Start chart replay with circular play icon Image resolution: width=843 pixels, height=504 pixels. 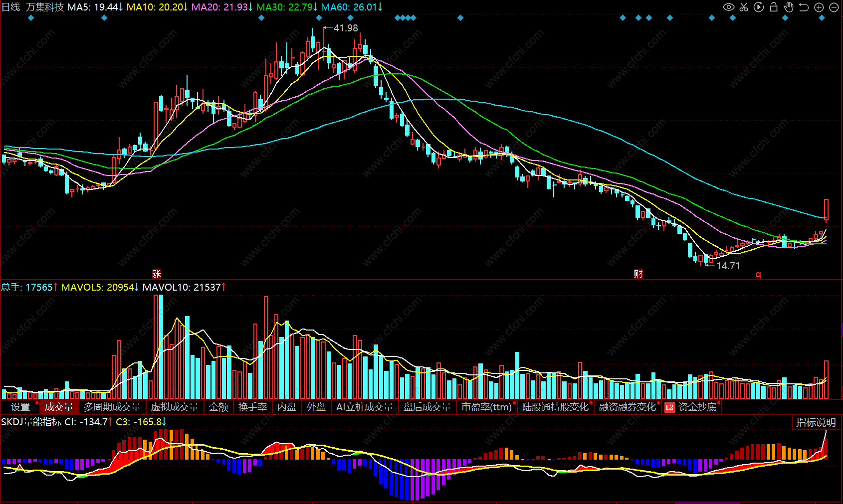[x=759, y=7]
